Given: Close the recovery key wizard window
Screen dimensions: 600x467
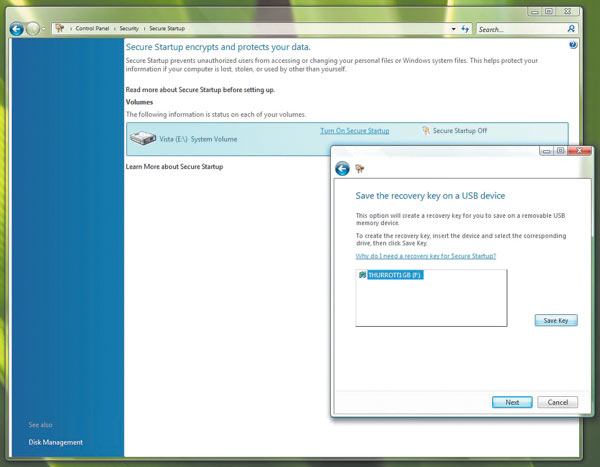Looking at the screenshot, I should coord(579,151).
